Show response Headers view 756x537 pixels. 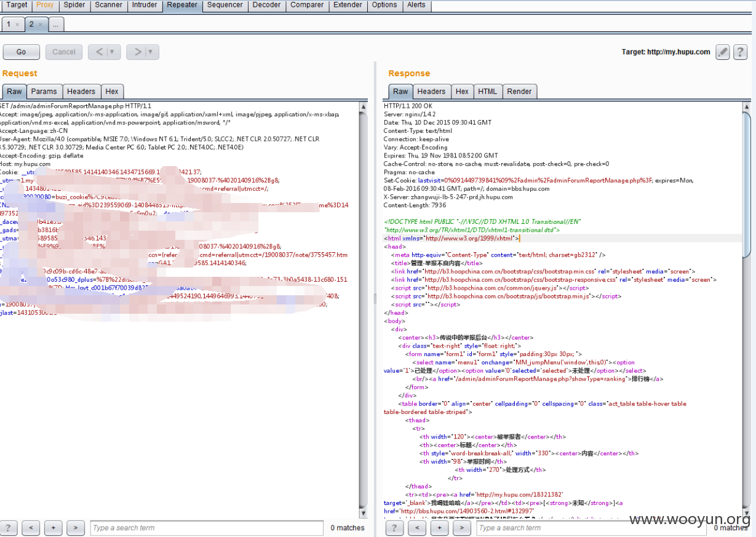[x=431, y=92]
